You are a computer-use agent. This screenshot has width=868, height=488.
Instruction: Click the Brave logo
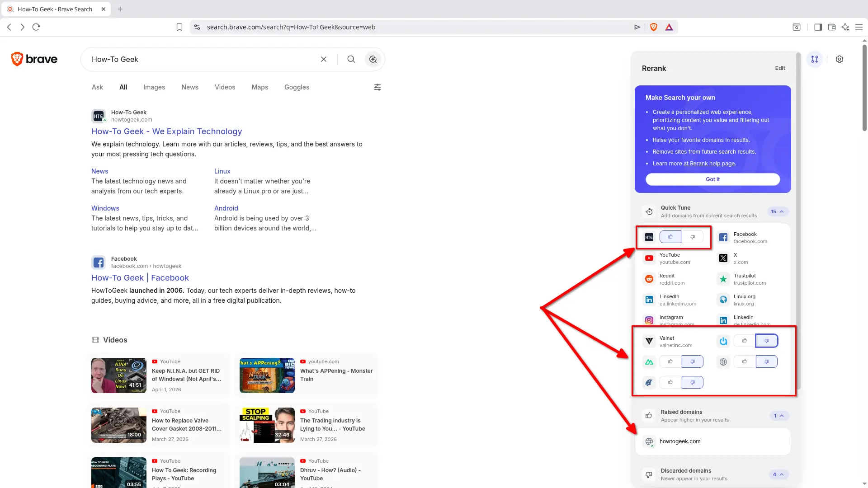34,59
